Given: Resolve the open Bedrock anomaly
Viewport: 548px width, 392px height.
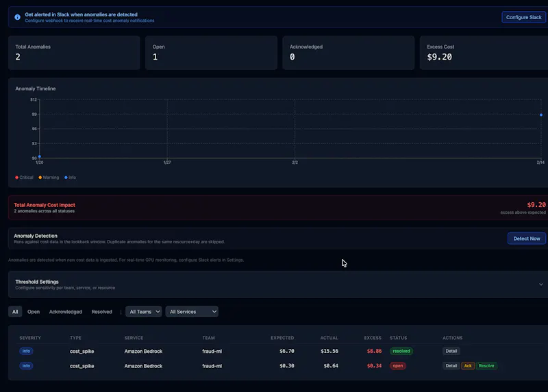Looking at the screenshot, I should [486, 366].
